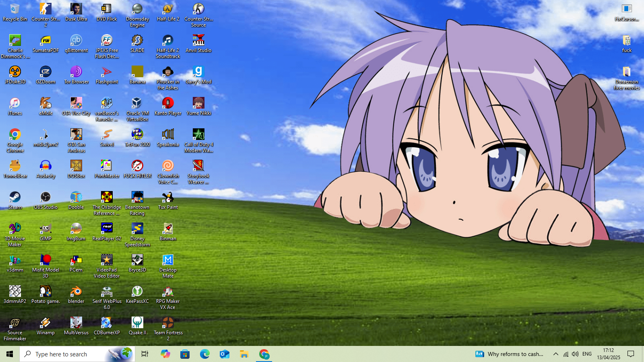Open eMule desktop shortcut
Image resolution: width=644 pixels, height=362 pixels.
pos(45,106)
